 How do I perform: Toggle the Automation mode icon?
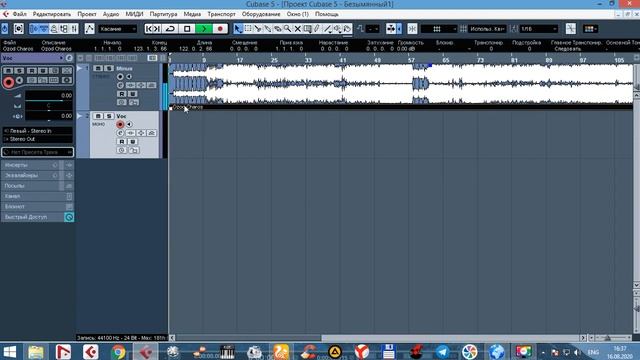pyautogui.click(x=89, y=29)
